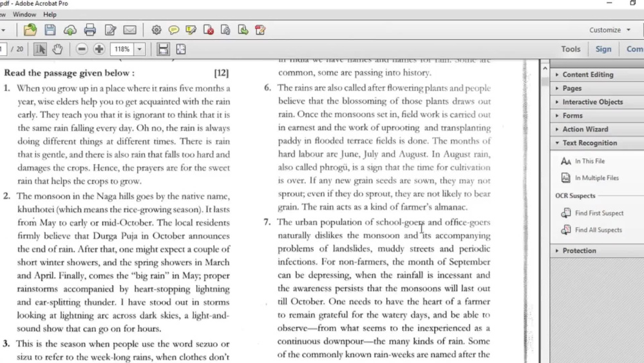644x363 pixels.
Task: Click the Find All Suspects icon
Action: pyautogui.click(x=565, y=230)
